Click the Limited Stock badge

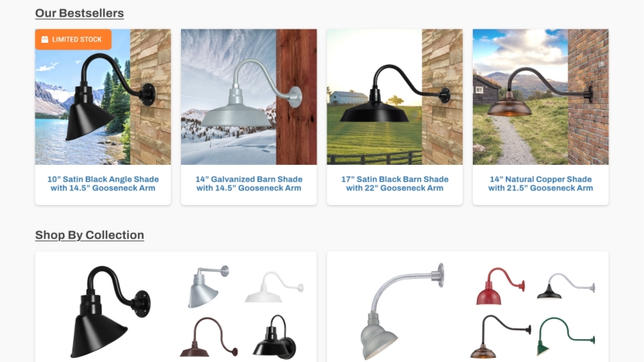[x=73, y=40]
